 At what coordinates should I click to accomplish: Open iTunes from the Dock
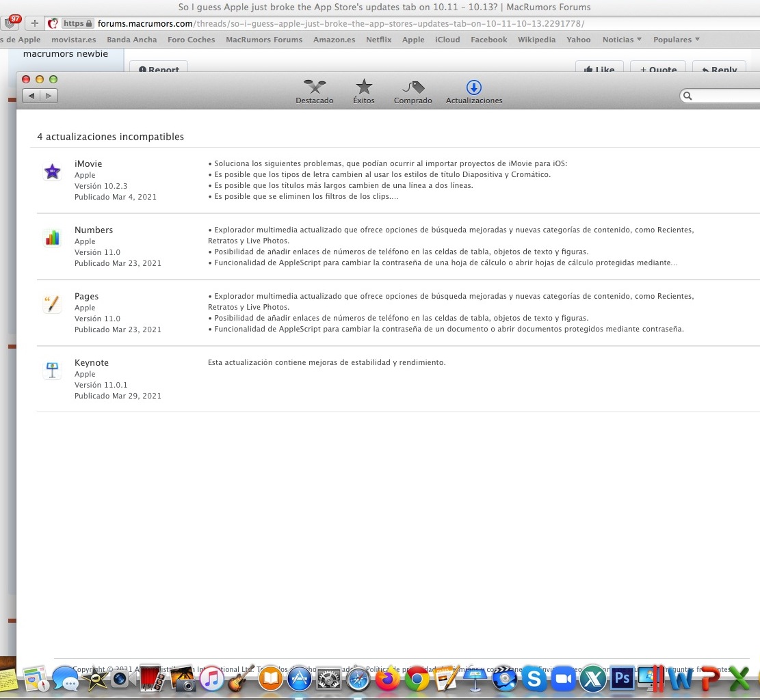click(211, 679)
